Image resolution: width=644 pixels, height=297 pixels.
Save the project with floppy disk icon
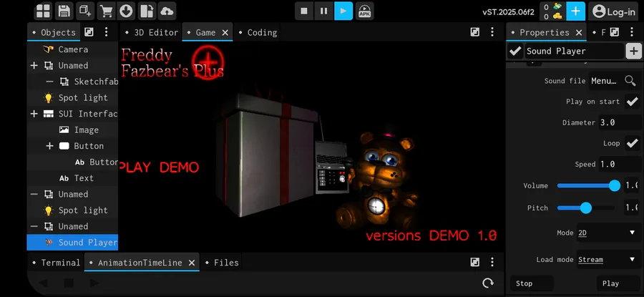pos(64,11)
